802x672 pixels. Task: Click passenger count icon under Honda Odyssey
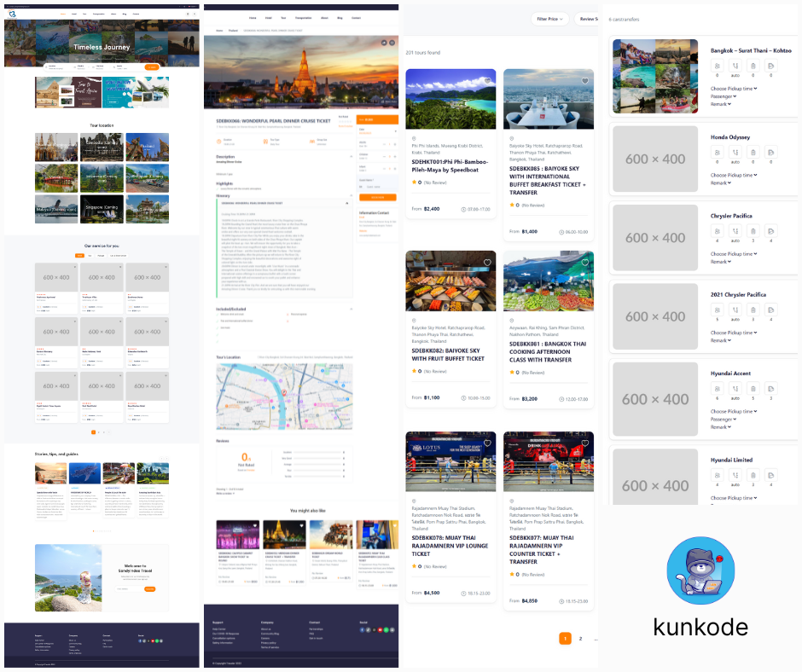coord(717,152)
